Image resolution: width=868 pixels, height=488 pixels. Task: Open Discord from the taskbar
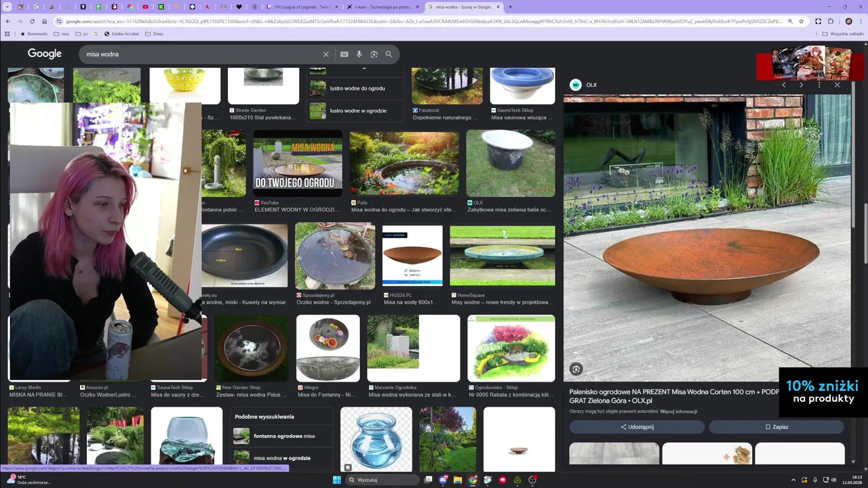pos(443,480)
